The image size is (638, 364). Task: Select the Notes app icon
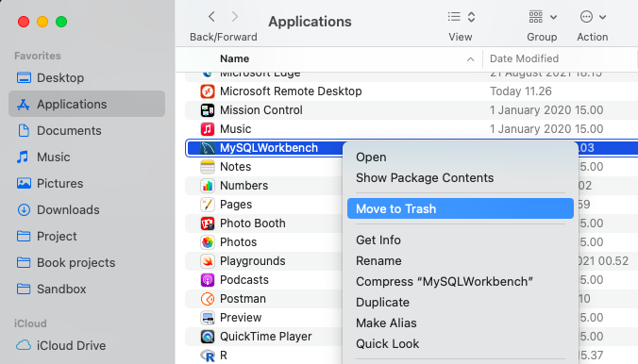tap(208, 167)
